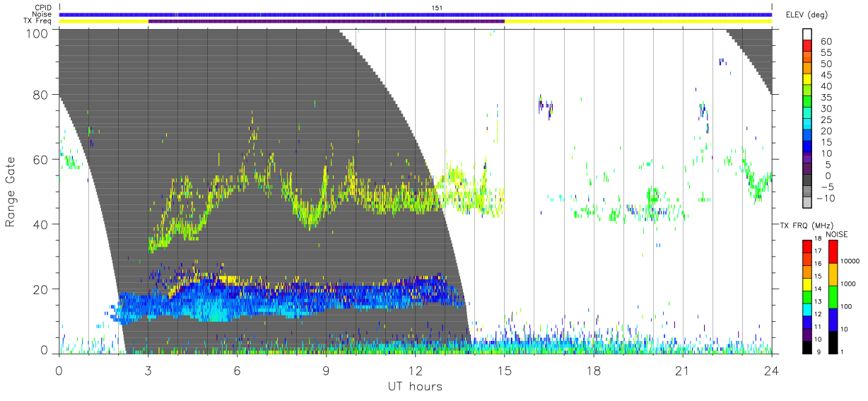Click the red 55-60 degree elevation swatch
The width and height of the screenshot is (868, 401).
(x=807, y=47)
